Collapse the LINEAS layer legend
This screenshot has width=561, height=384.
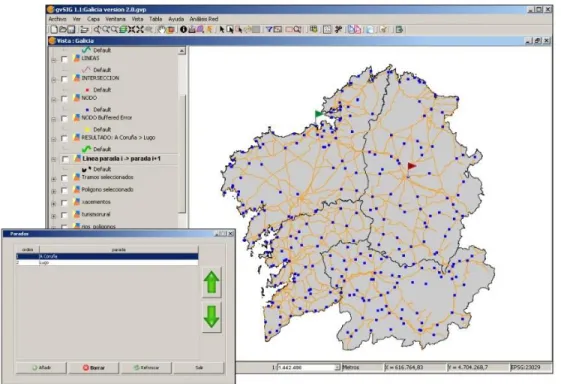(x=54, y=60)
